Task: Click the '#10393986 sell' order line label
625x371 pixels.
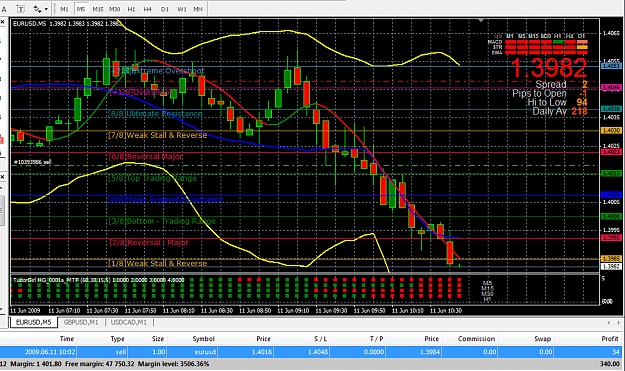Action: pos(32,162)
